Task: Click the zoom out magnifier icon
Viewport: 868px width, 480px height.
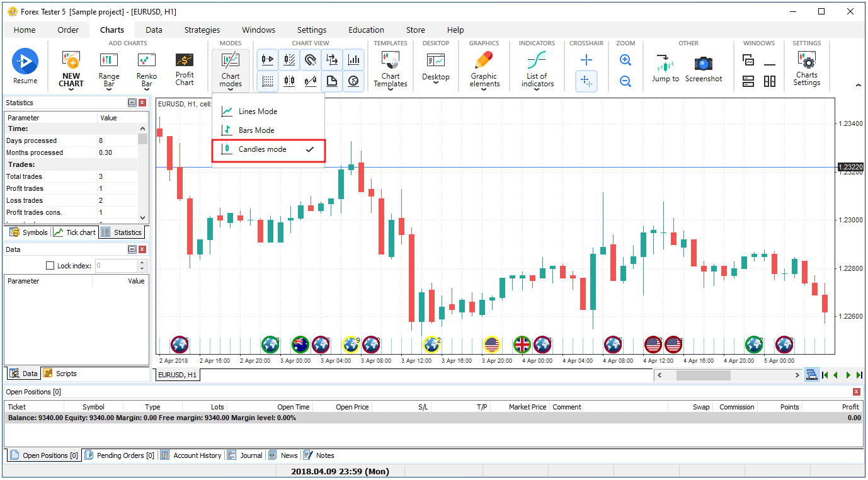Action: click(x=625, y=81)
